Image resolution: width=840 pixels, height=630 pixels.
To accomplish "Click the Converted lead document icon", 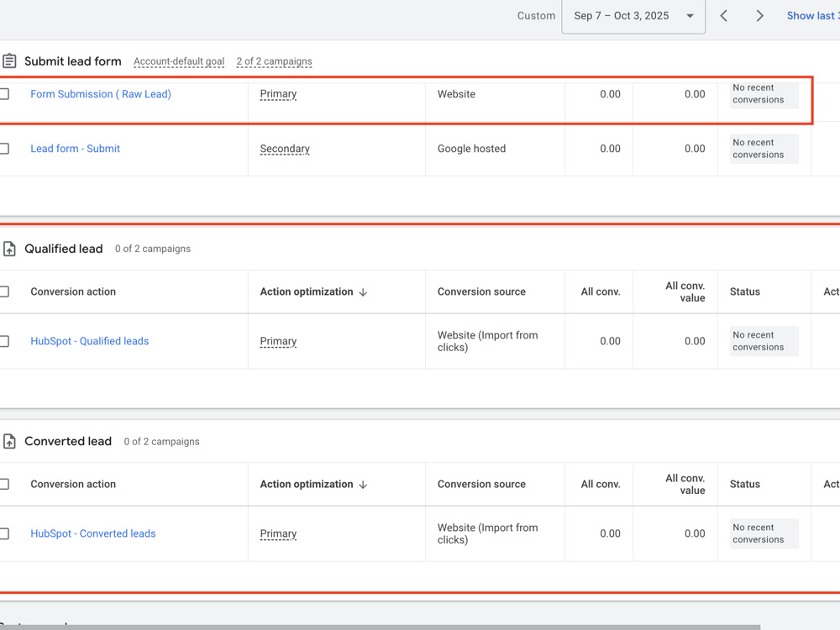I will click(x=9, y=442).
